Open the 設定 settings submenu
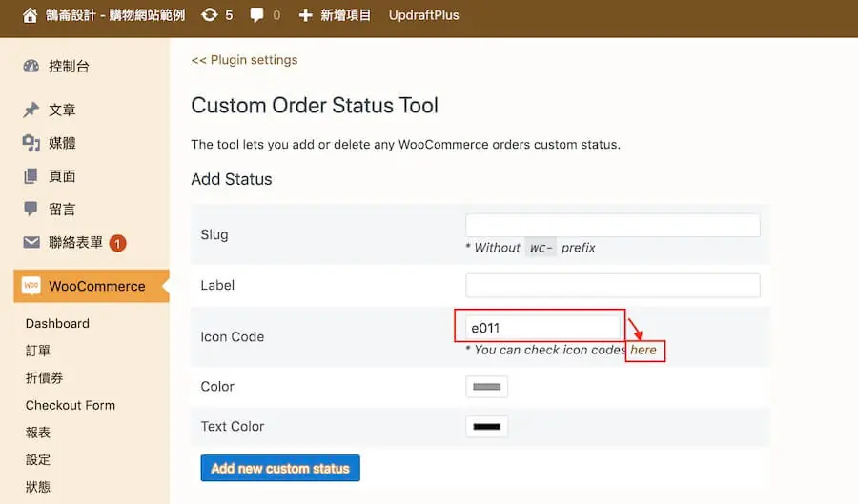Image resolution: width=858 pixels, height=504 pixels. pyautogui.click(x=38, y=460)
